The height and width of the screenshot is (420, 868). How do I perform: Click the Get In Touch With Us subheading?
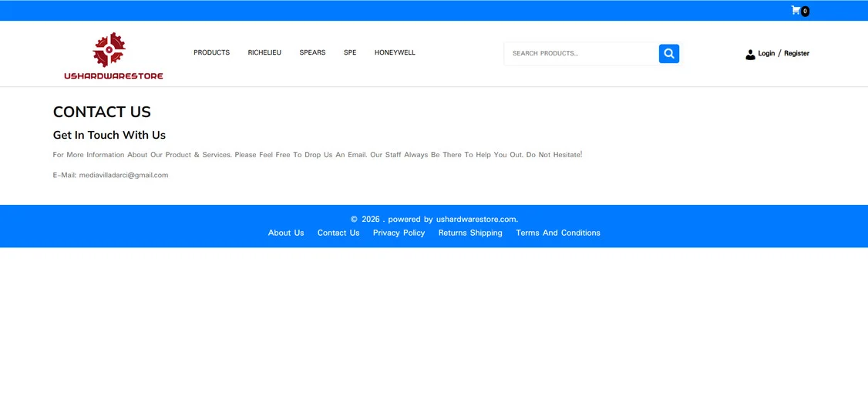109,135
